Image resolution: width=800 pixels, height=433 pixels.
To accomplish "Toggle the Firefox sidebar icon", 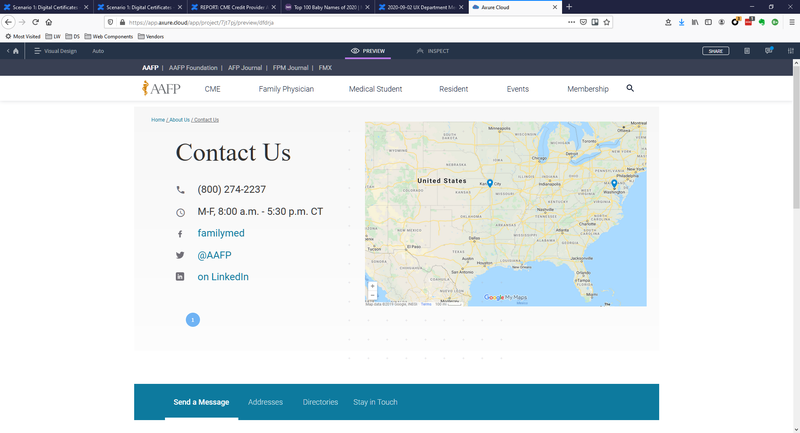I will click(x=708, y=22).
